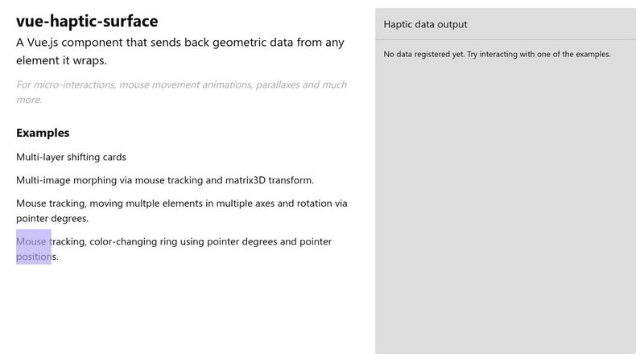644x362 pixels.
Task: Select the italic "For micro-interactions" tagline text
Action: coord(181,84)
